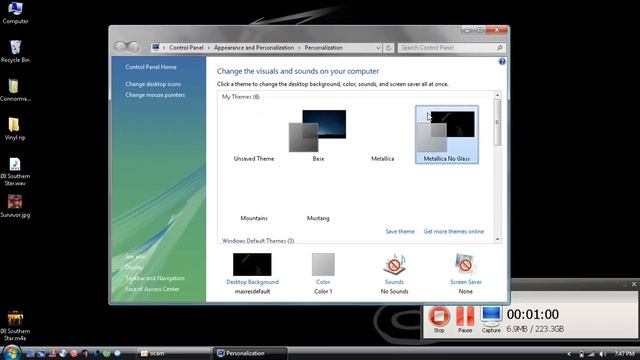
Task: Click the volume speaker tray icon
Action: (x=602, y=354)
